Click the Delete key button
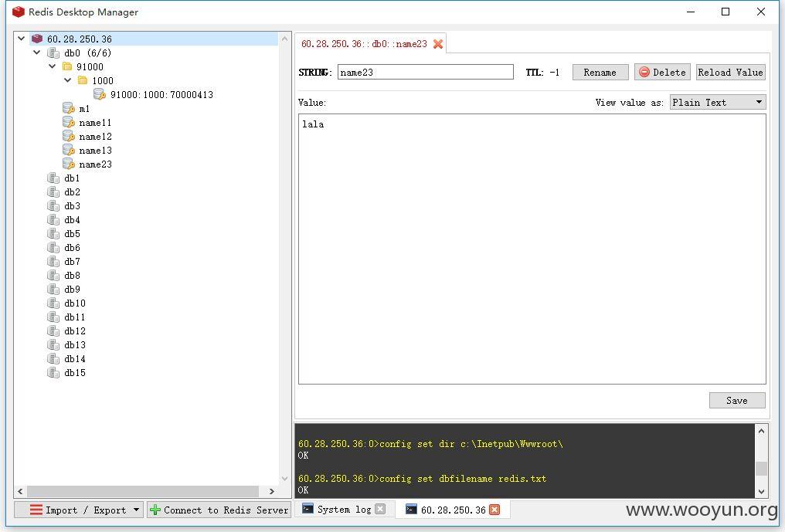 pyautogui.click(x=662, y=72)
